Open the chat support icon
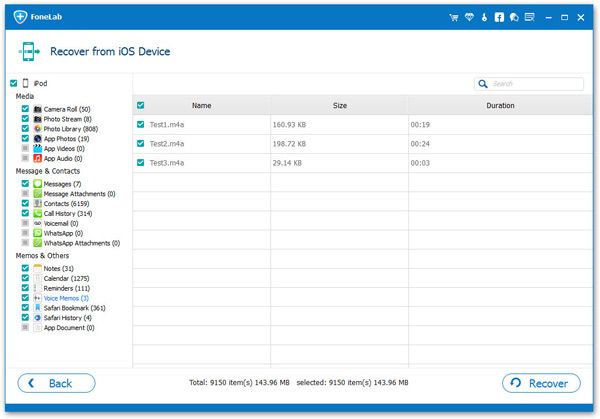 click(x=514, y=17)
